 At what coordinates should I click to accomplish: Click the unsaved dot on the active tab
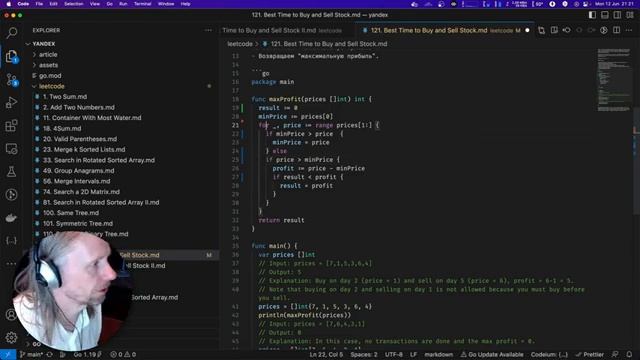527,30
